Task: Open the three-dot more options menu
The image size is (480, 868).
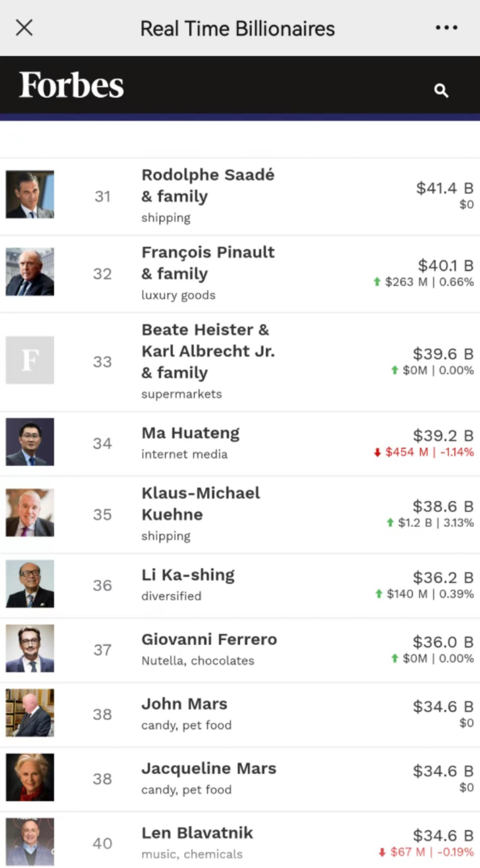Action: click(x=446, y=28)
